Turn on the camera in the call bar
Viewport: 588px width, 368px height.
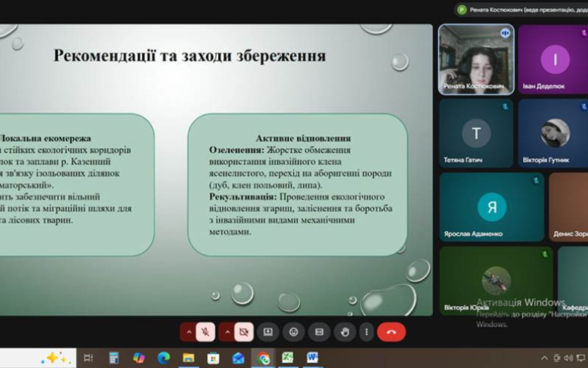[x=244, y=332]
